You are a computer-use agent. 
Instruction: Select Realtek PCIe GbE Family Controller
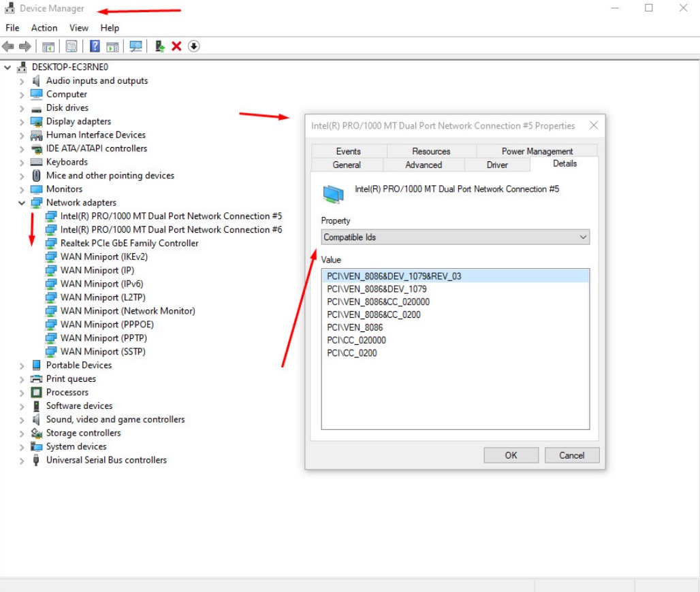point(129,243)
